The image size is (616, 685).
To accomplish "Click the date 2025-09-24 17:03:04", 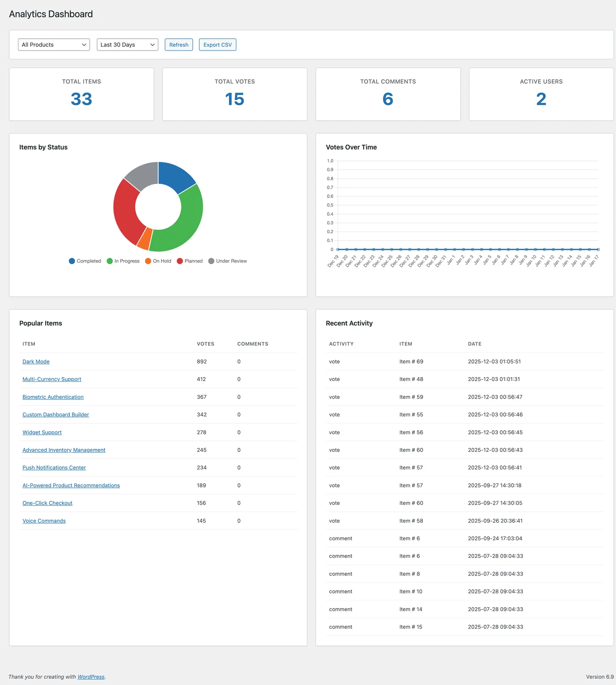I will [x=495, y=538].
